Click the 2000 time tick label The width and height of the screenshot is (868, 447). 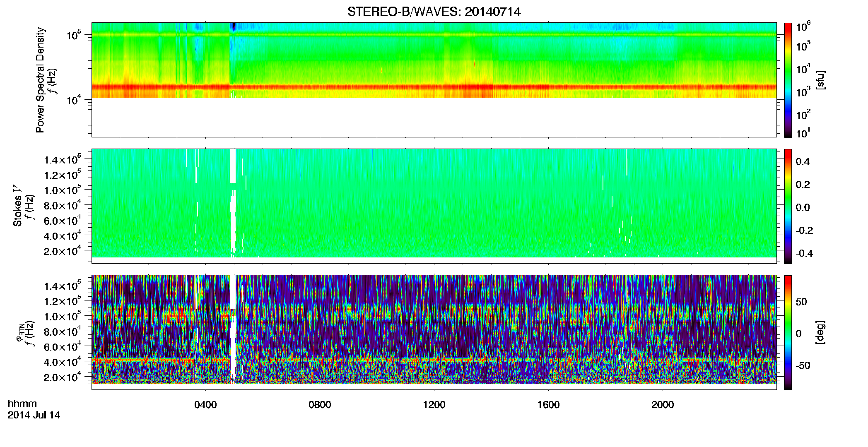pyautogui.click(x=663, y=405)
